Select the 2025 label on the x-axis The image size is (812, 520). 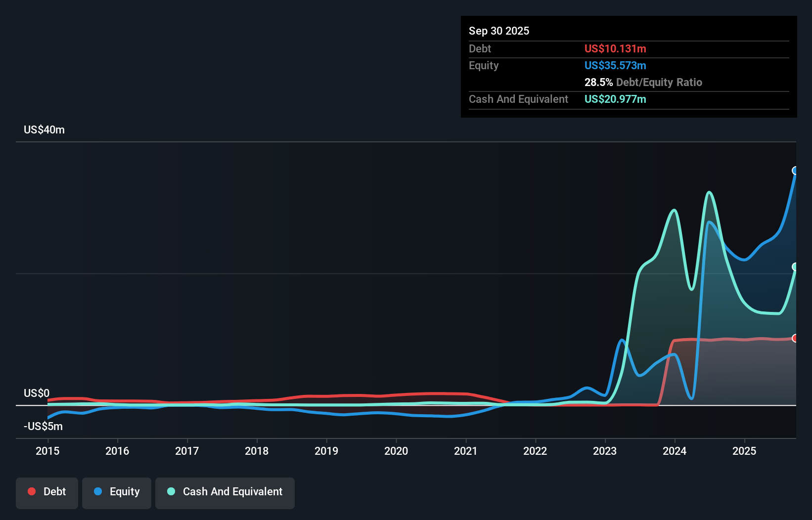745,451
